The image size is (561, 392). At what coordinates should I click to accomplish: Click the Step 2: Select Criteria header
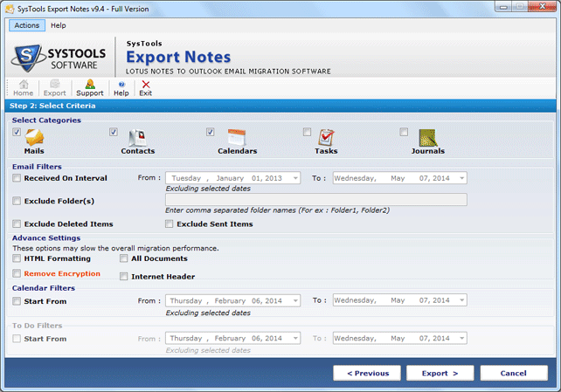(52, 106)
